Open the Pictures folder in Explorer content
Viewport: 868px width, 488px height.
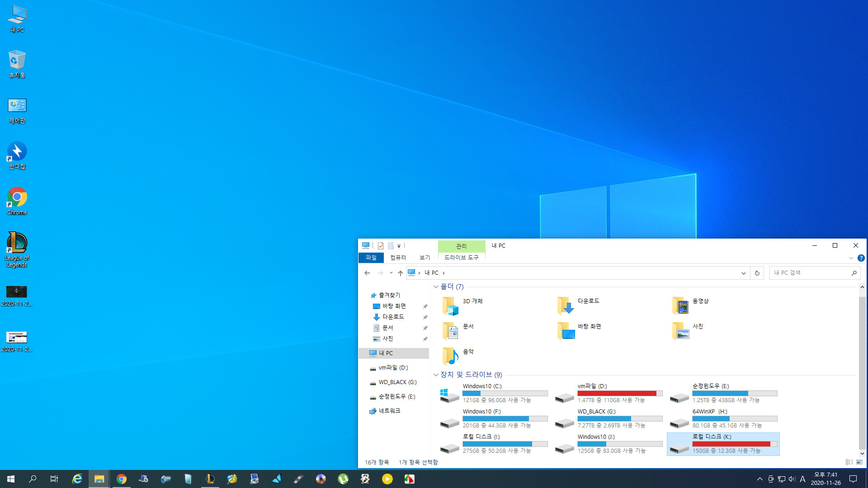click(688, 331)
